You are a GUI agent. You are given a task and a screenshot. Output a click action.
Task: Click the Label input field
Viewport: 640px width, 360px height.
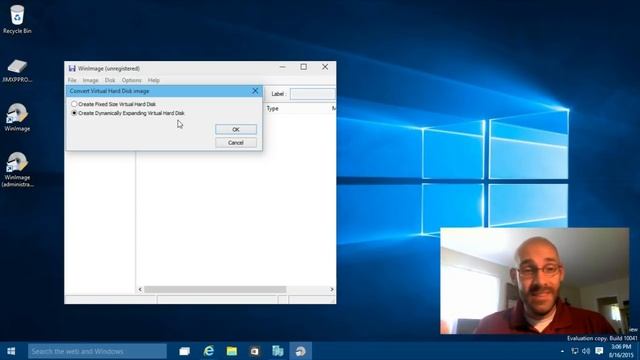point(313,94)
